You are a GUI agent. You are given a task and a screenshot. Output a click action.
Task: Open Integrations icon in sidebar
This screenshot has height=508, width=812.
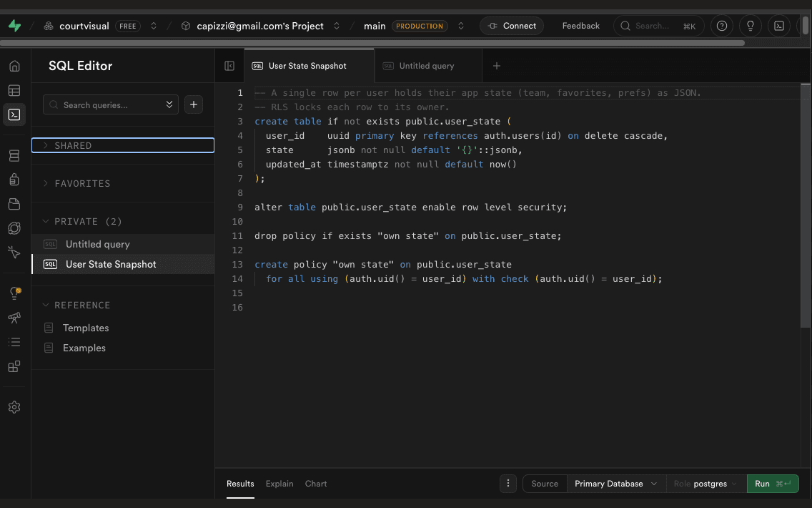click(x=14, y=366)
